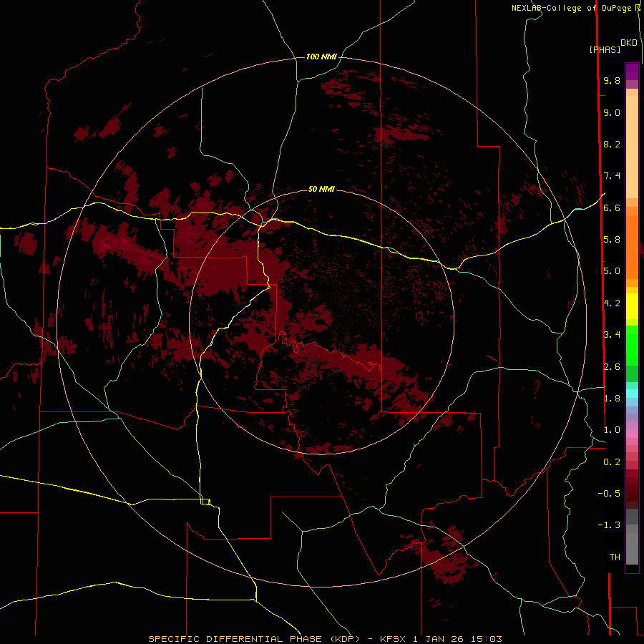Click the 5.0 scale value
Viewport: 644px width, 644px height.
pos(612,271)
